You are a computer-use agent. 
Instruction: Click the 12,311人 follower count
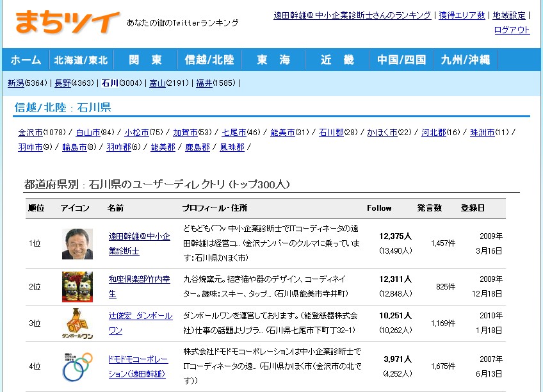coord(396,279)
